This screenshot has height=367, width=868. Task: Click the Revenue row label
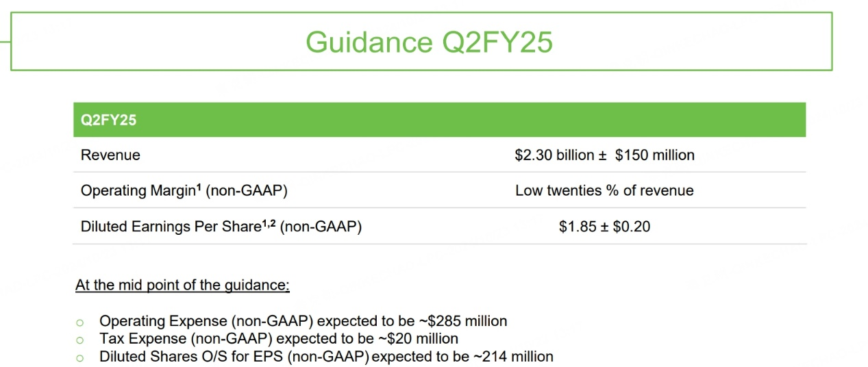click(110, 155)
